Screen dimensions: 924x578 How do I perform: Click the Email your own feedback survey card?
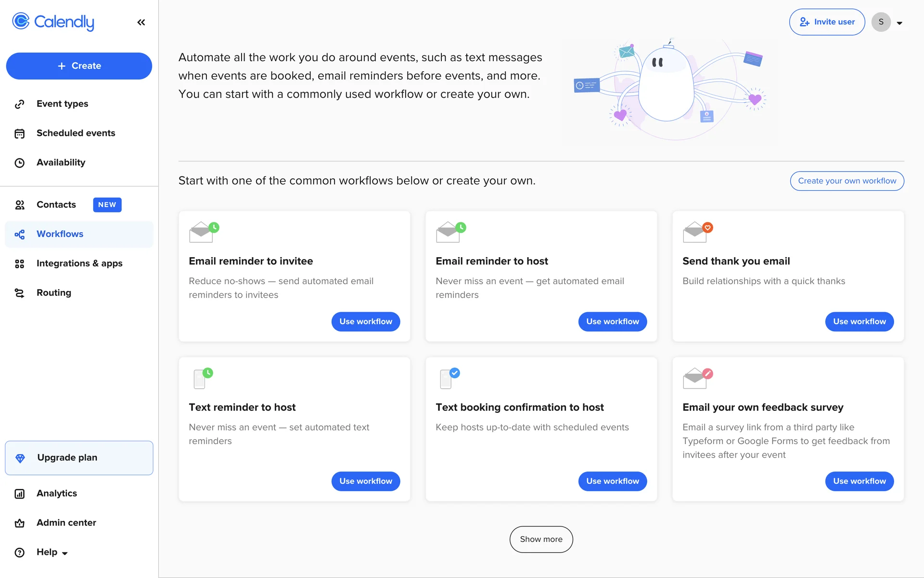point(763,407)
